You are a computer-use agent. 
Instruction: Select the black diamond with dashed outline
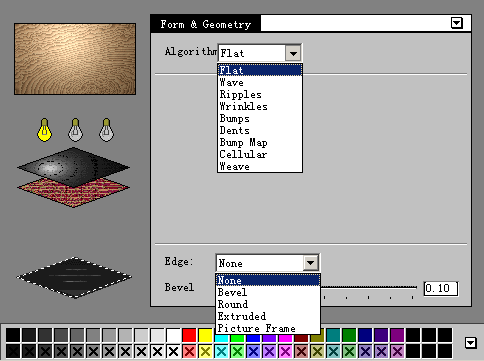click(x=74, y=277)
